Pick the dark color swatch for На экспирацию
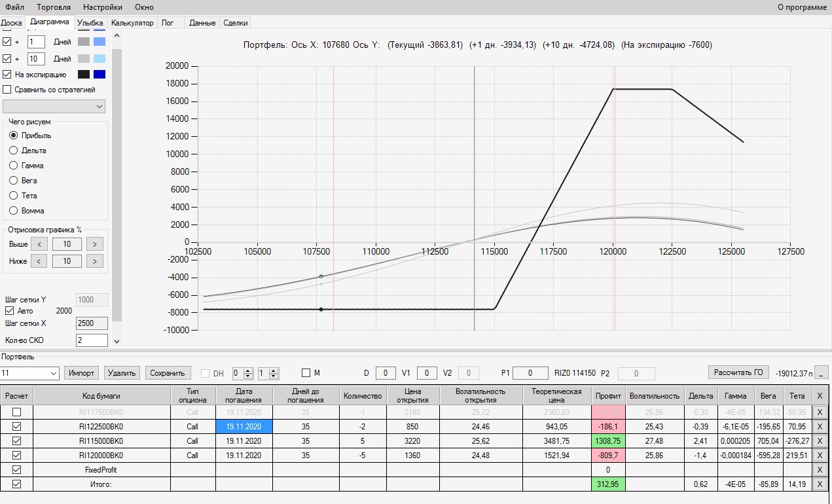The image size is (832, 504). coord(84,75)
